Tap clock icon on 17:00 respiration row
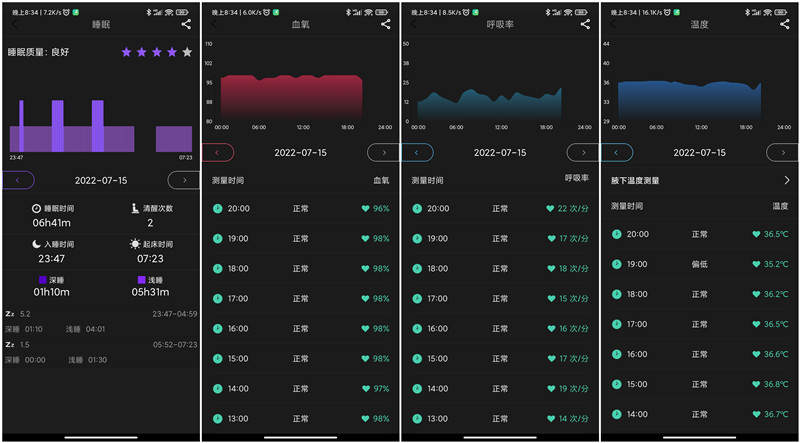 [x=417, y=299]
